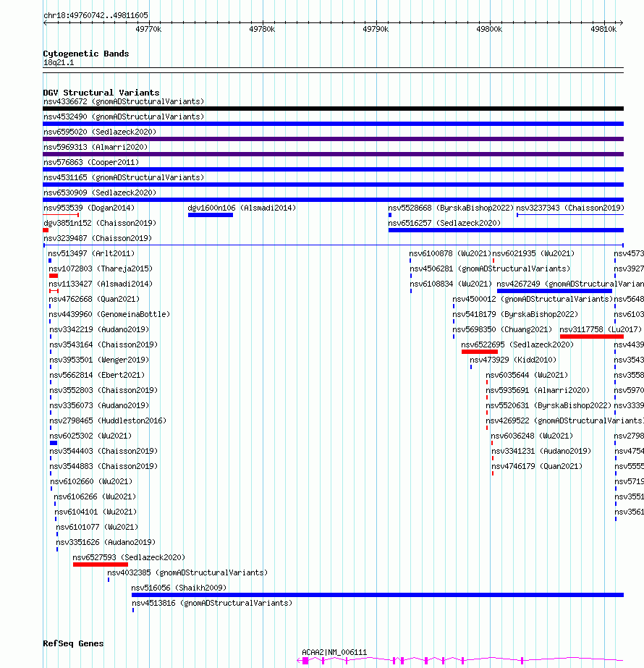Open nsv3341231 (Audano2019) variant
This screenshot has width=644, height=668.
coord(541,452)
